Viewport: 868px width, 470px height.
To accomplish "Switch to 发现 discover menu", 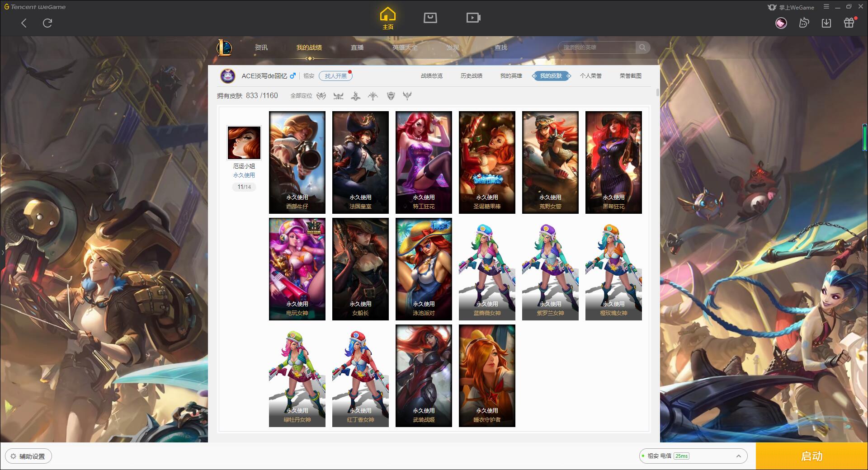I will (x=453, y=47).
